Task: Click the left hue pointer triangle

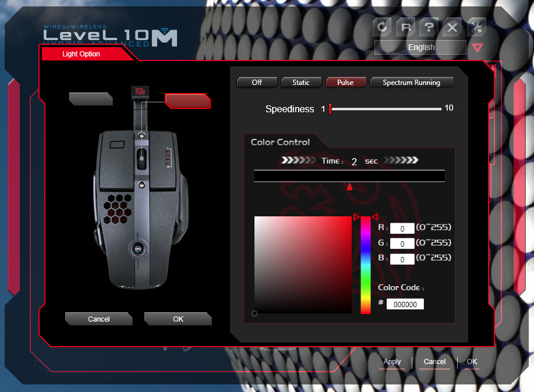Action: tap(356, 217)
